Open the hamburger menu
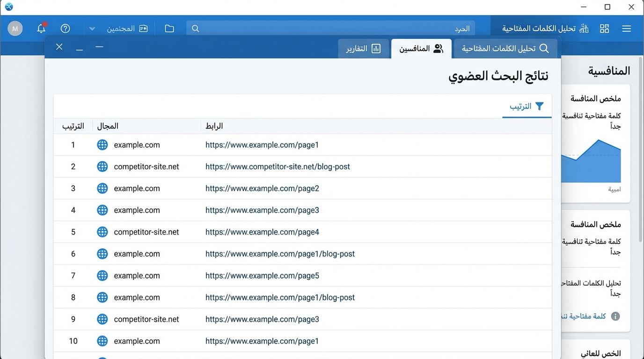644x359 pixels. [627, 29]
